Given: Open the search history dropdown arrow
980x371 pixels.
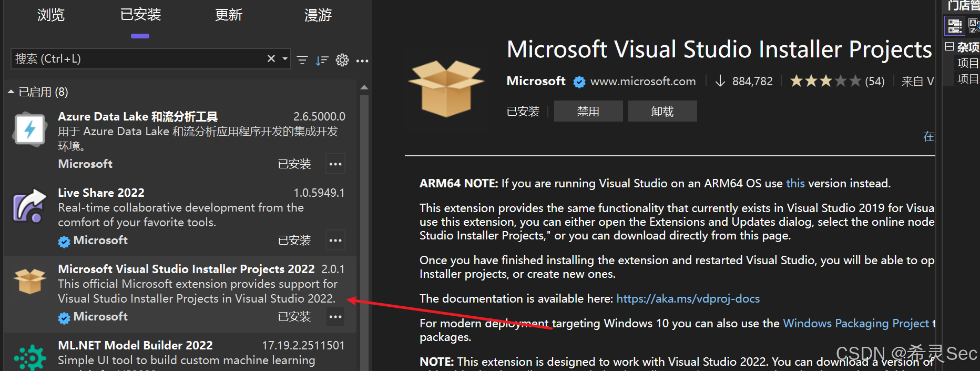Looking at the screenshot, I should click(x=285, y=58).
